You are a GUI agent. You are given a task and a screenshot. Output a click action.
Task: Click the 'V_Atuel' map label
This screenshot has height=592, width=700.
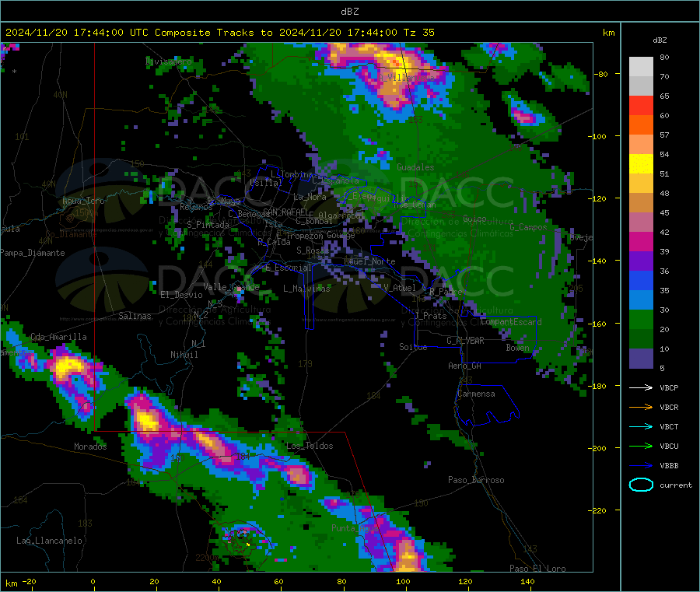point(400,288)
